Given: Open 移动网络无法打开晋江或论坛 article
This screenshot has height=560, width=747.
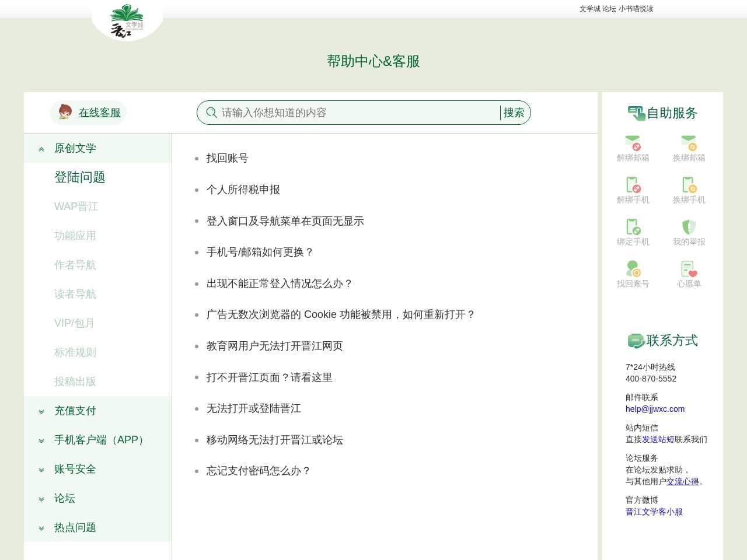Looking at the screenshot, I should click(275, 440).
